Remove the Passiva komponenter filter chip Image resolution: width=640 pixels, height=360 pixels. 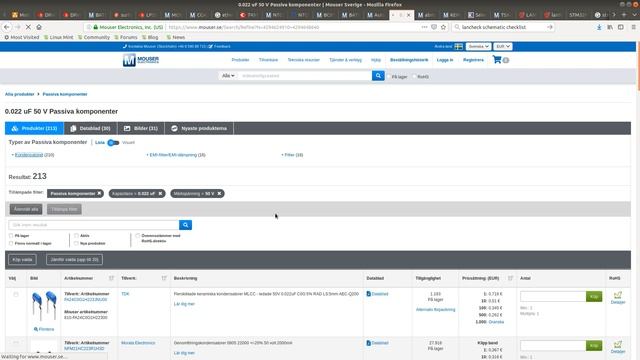99,193
